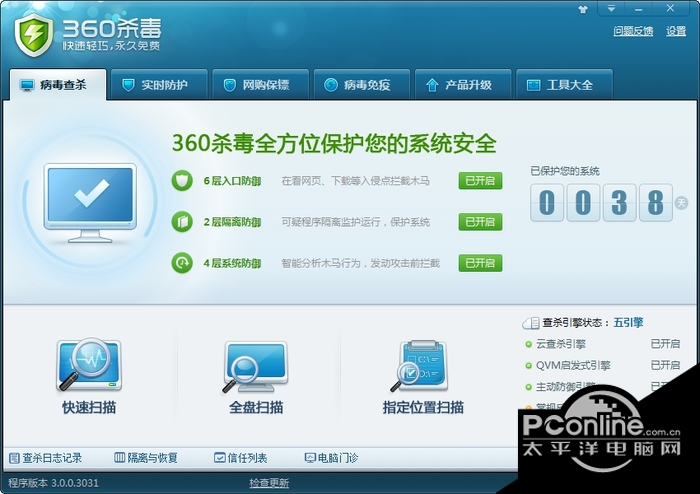The image size is (700, 494).
Task: Toggle QVM启发式引擎 已开启 status
Action: pyautogui.click(x=665, y=365)
